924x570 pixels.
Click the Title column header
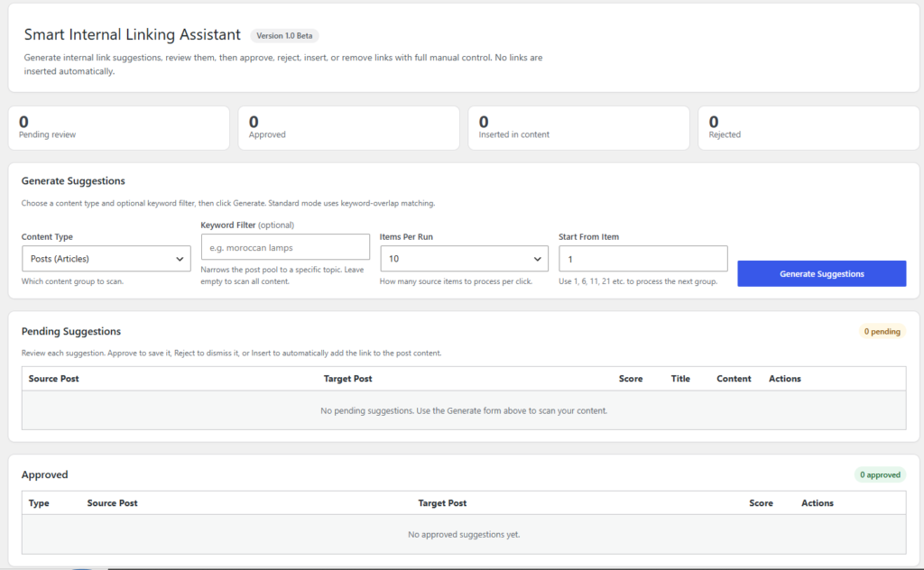point(680,379)
